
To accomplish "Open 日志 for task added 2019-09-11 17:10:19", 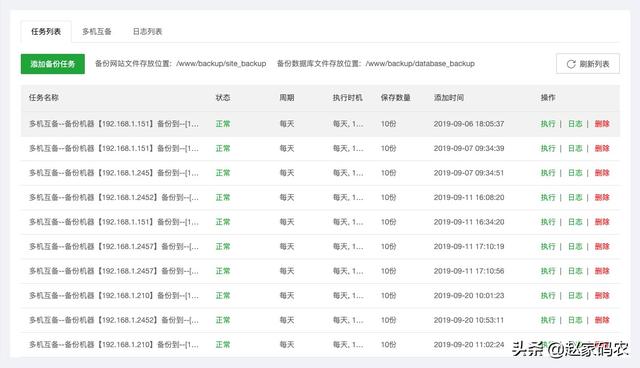I will click(x=575, y=246).
